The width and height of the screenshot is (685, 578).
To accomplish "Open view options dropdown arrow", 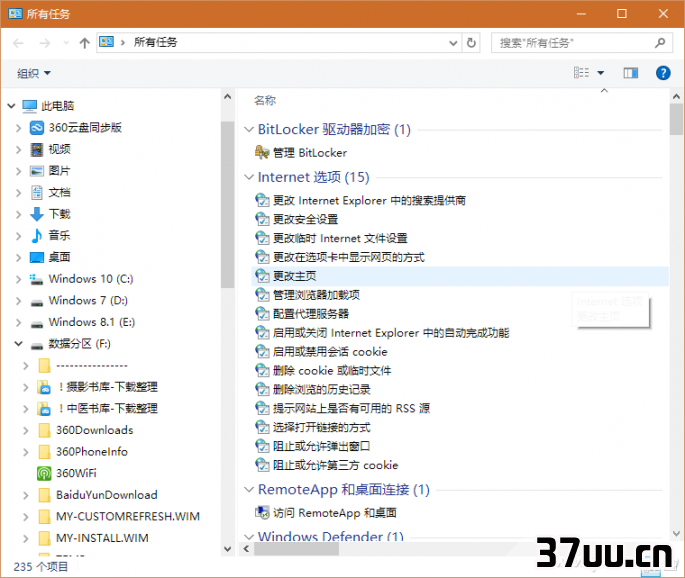I will (x=601, y=73).
